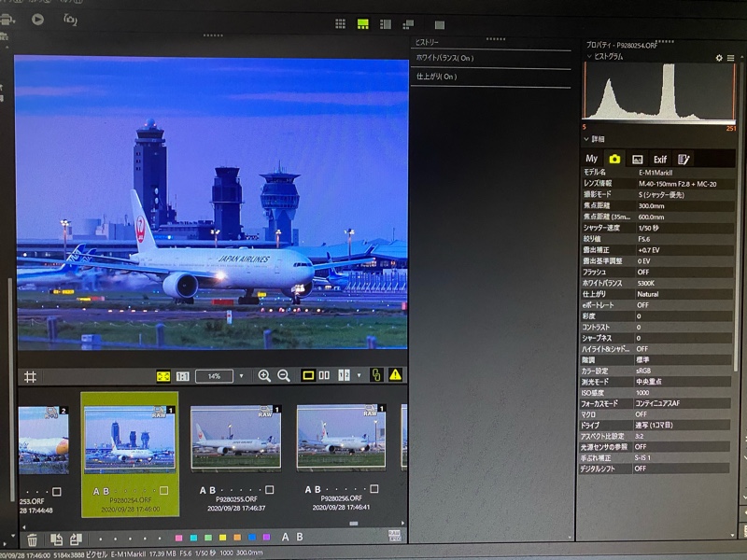Switch to the My properties tab

(592, 159)
